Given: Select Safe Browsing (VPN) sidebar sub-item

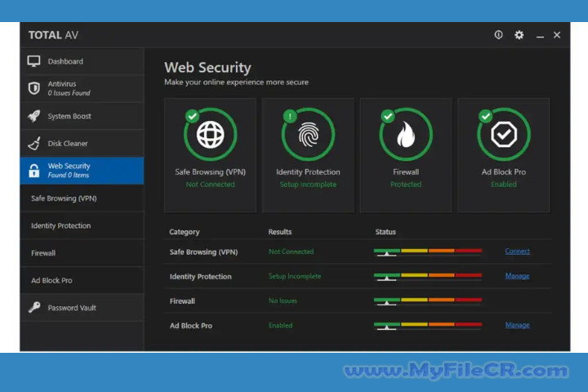Looking at the screenshot, I should (x=82, y=198).
